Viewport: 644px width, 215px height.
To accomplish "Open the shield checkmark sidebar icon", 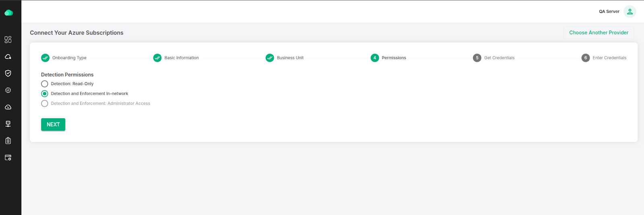I will 8,73.
